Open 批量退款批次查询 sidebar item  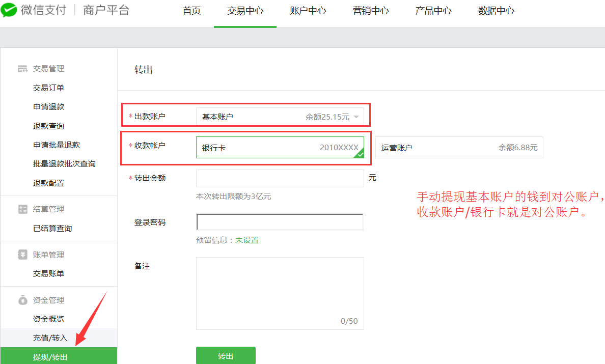64,164
